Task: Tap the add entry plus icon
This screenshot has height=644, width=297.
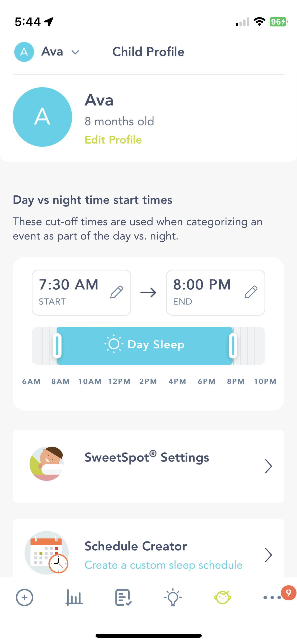Action: coord(25,597)
